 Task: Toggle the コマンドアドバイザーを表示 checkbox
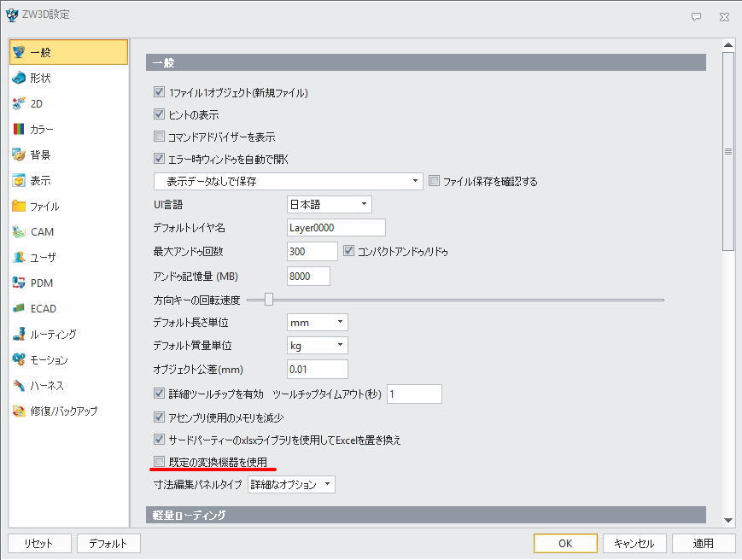coord(159,137)
